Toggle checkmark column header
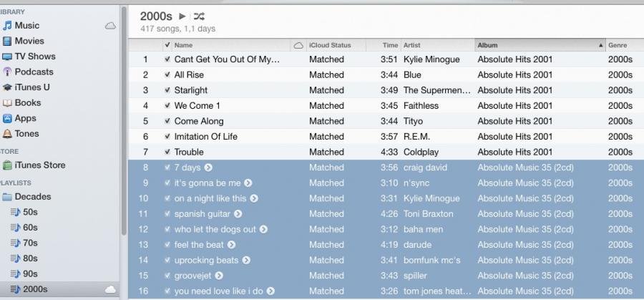Image resolution: width=644 pixels, height=300 pixels. (167, 45)
